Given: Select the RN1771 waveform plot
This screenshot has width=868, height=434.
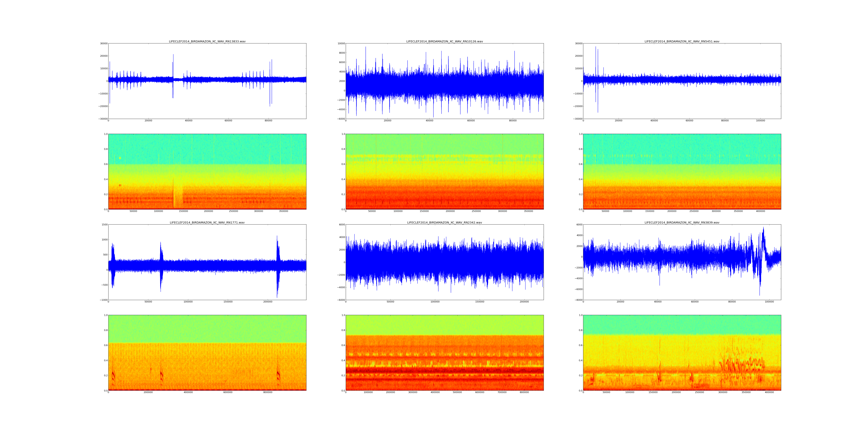Looking at the screenshot, I should click(x=207, y=262).
